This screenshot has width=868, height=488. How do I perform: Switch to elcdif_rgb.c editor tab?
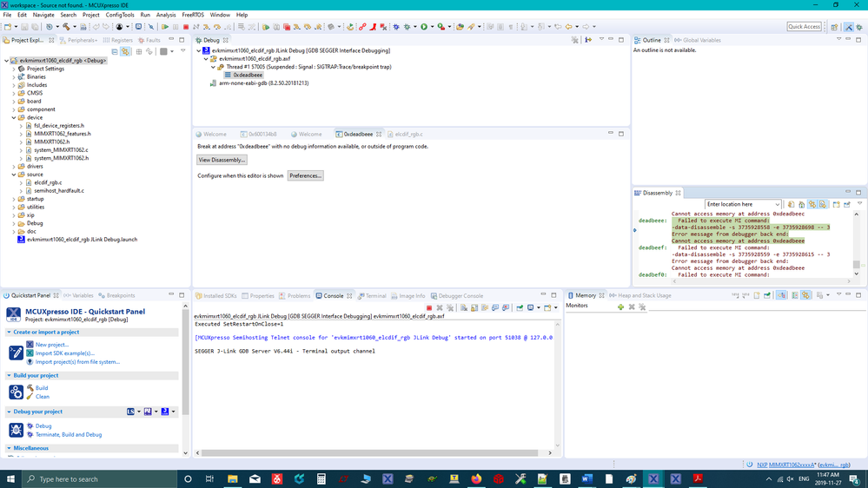click(x=405, y=134)
